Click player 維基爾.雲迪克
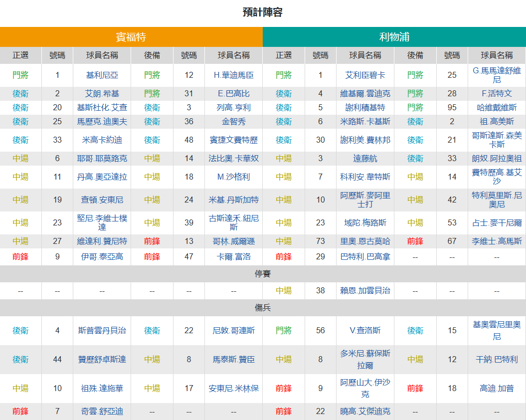This screenshot has height=420, width=526. 365,94
